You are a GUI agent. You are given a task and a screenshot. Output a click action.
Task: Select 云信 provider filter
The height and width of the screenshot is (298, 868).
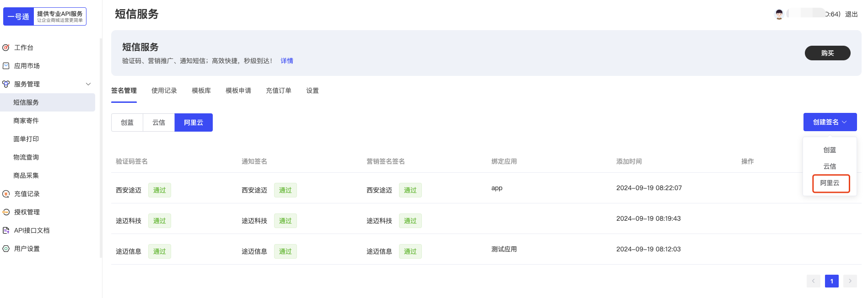pyautogui.click(x=159, y=122)
